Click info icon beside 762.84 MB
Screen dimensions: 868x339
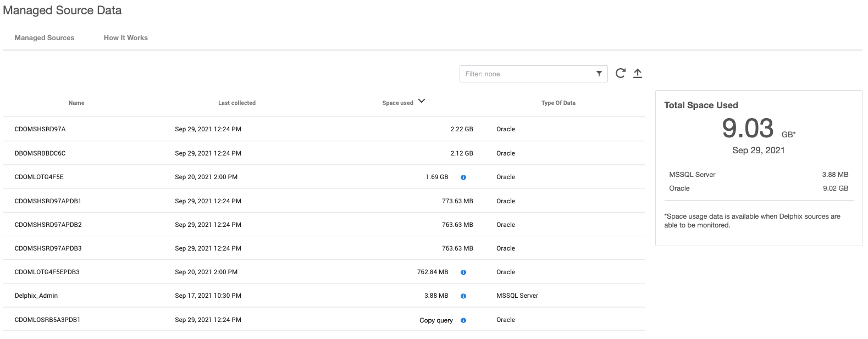[463, 273]
